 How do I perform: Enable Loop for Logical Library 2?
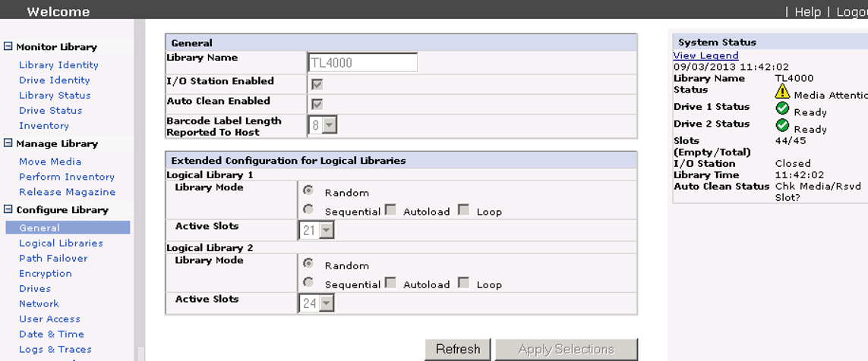click(x=463, y=283)
